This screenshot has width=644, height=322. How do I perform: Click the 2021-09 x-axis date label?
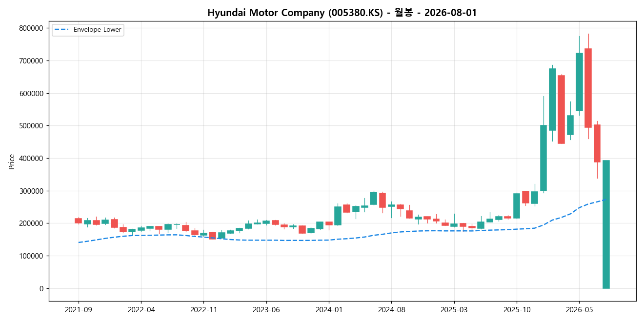click(x=79, y=309)
